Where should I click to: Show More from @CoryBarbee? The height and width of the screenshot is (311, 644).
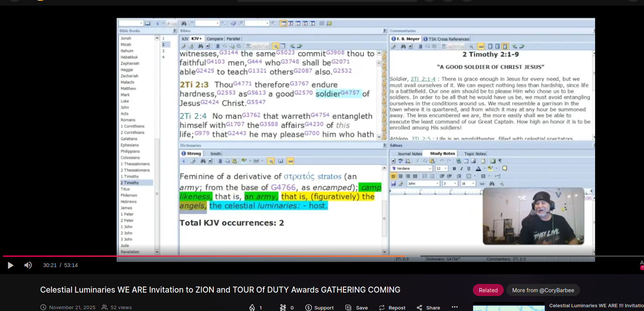tap(543, 290)
